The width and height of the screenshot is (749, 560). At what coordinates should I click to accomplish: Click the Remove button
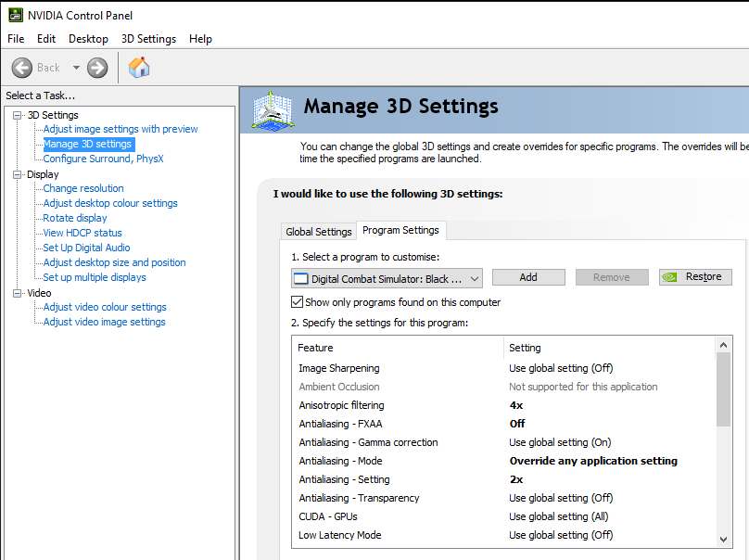pyautogui.click(x=612, y=277)
